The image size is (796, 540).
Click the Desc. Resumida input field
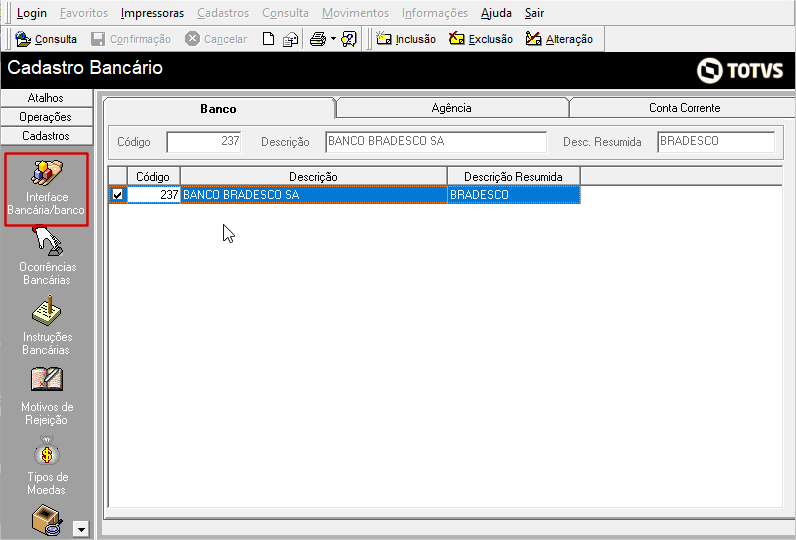716,142
